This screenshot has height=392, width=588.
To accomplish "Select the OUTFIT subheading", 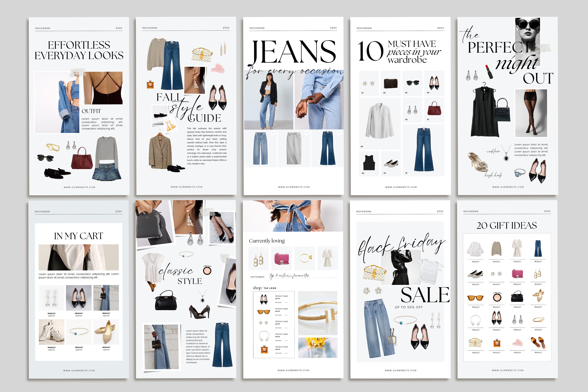I will click(x=91, y=111).
